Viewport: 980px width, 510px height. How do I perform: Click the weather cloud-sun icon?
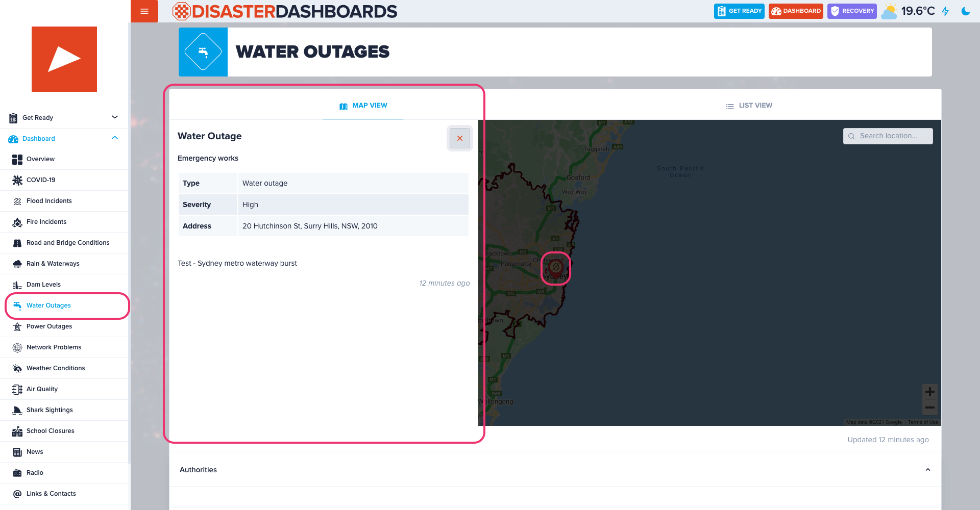tap(889, 11)
